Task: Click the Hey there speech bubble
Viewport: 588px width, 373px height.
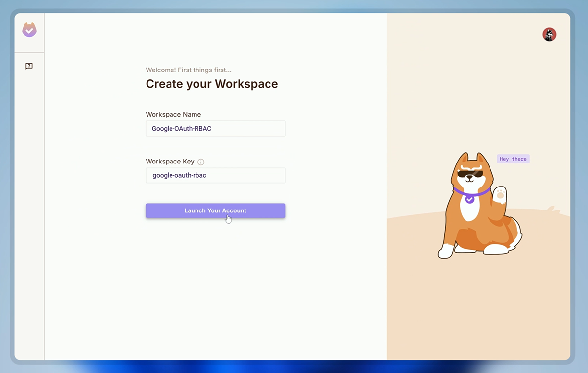Action: (513, 159)
